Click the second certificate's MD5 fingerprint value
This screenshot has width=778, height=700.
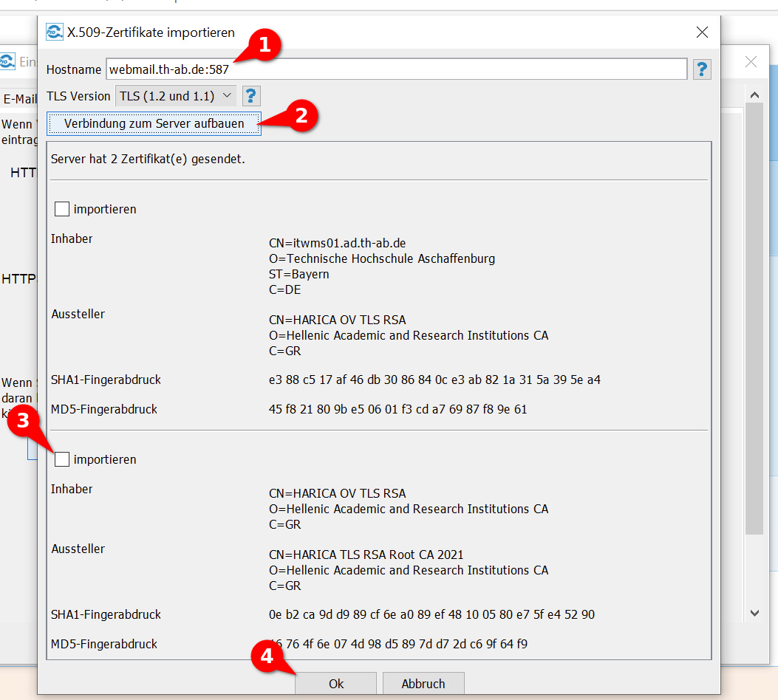(x=399, y=644)
